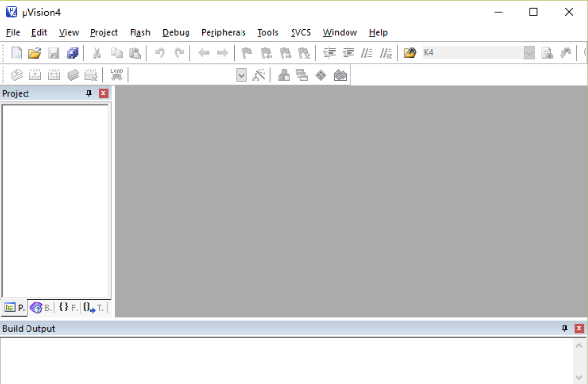
Task: Open the Flash menu
Action: 139,33
